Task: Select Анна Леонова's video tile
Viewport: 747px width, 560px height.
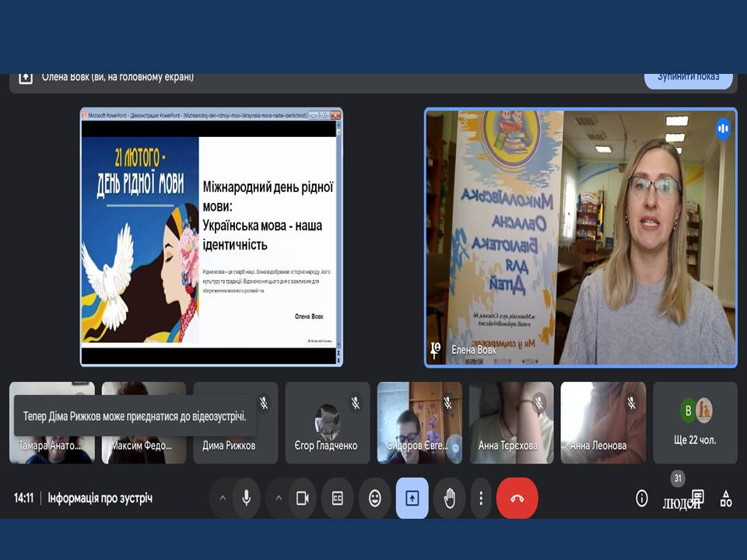Action: pyautogui.click(x=603, y=422)
